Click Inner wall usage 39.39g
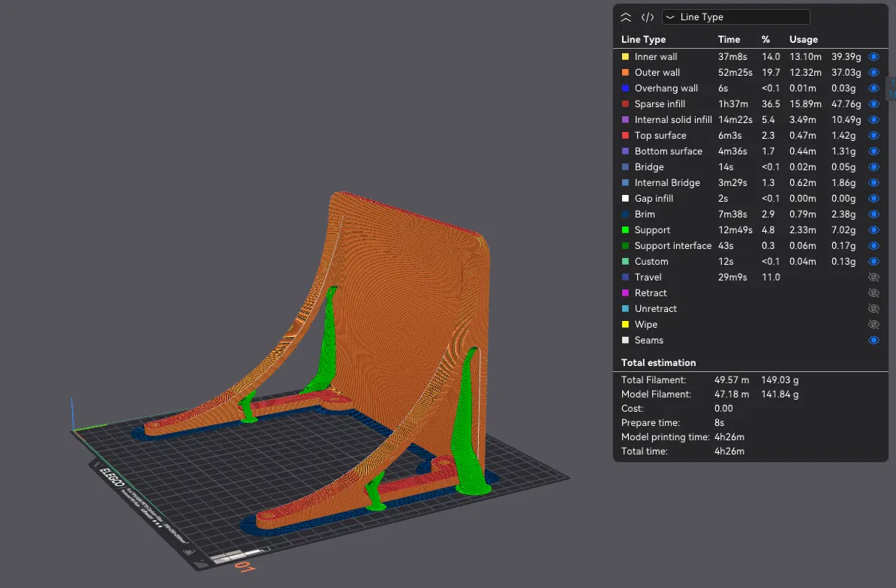 846,56
